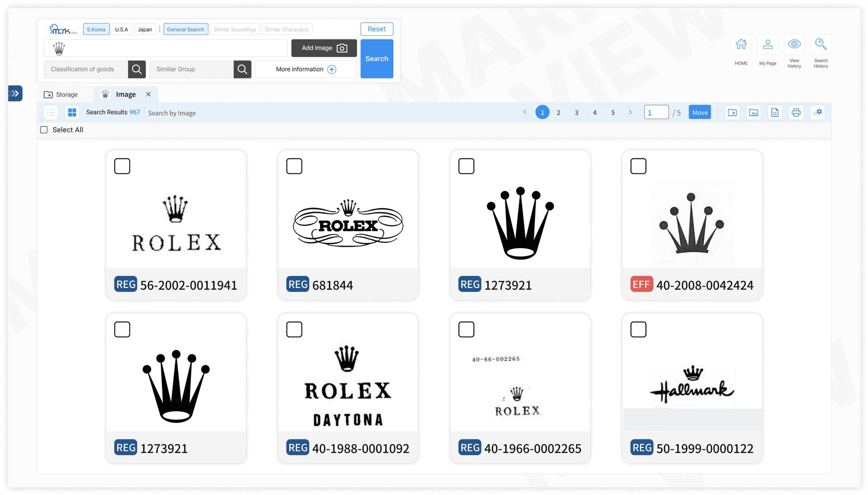868x495 pixels.
Task: Click the Similiar Group search magnifier
Action: [x=242, y=69]
